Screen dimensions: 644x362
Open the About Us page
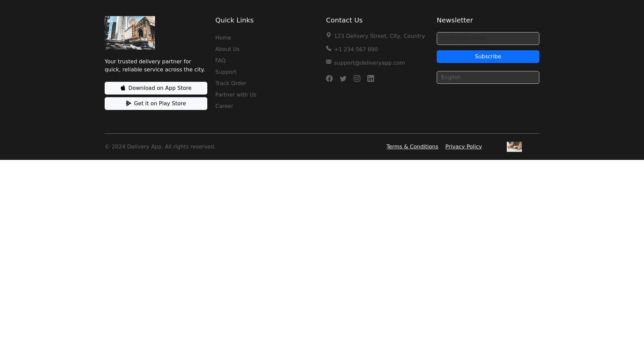click(x=227, y=49)
